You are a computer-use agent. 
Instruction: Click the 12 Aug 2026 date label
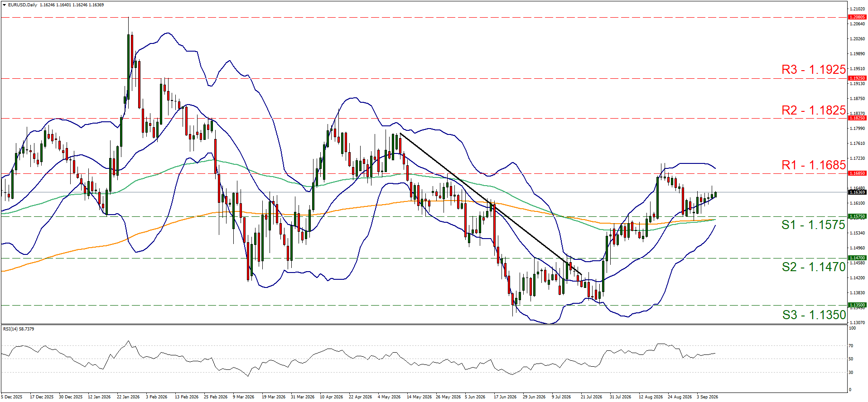tap(651, 397)
